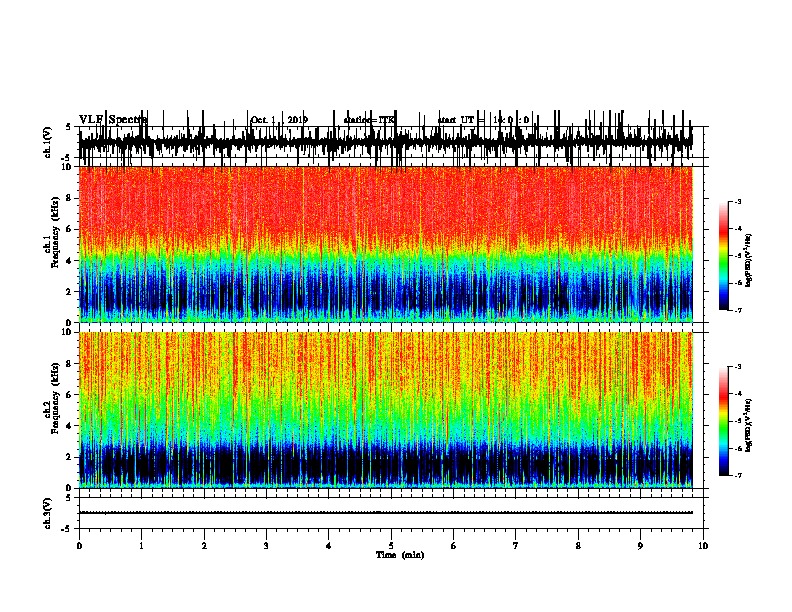Click the "VLF Spectra" title text
Viewport: 792px width, 612px height.
(113, 120)
